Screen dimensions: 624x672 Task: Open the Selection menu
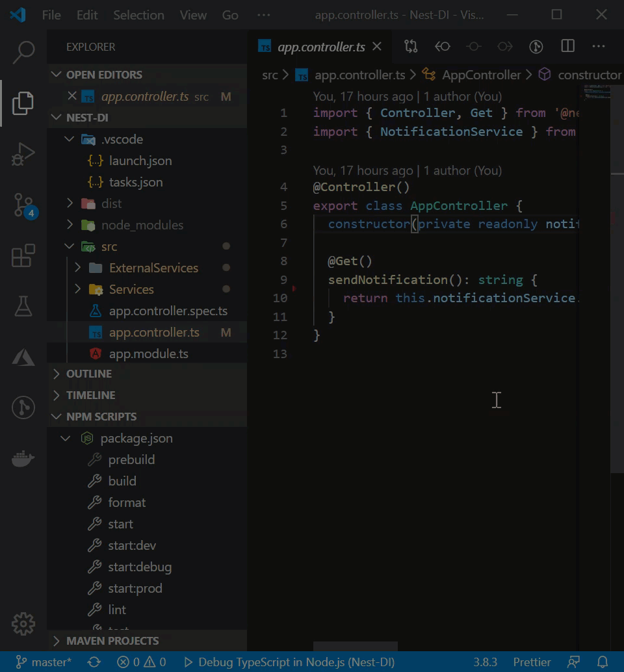point(138,14)
